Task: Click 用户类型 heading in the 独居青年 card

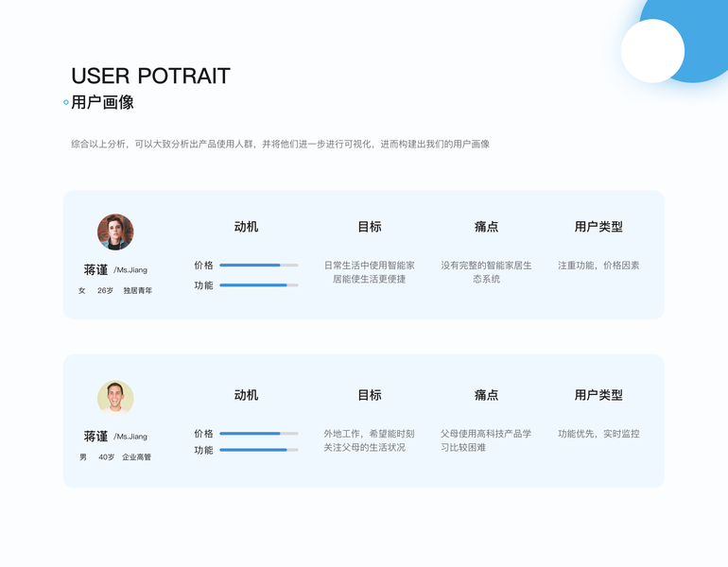Action: (598, 227)
